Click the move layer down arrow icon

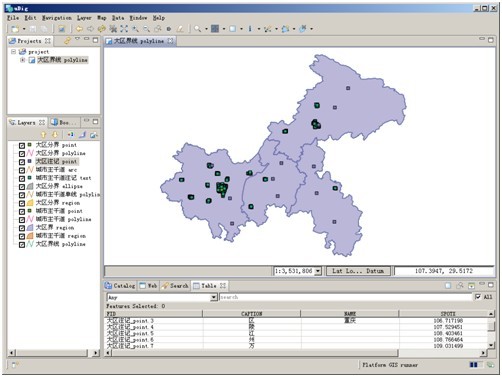pyautogui.click(x=55, y=135)
